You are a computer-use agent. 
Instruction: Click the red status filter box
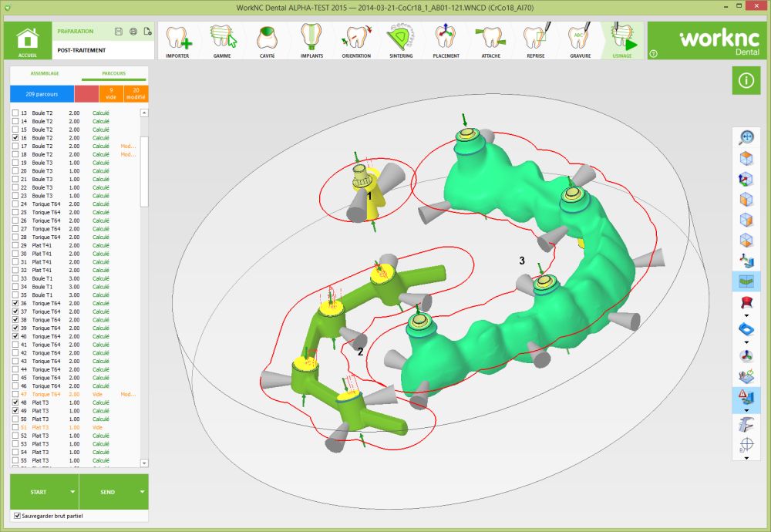click(x=86, y=94)
